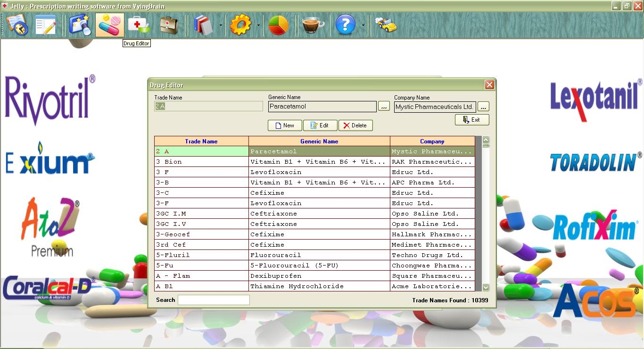Select the 'A - Flam' row
Image resolution: width=644 pixels, height=349 pixels.
314,276
